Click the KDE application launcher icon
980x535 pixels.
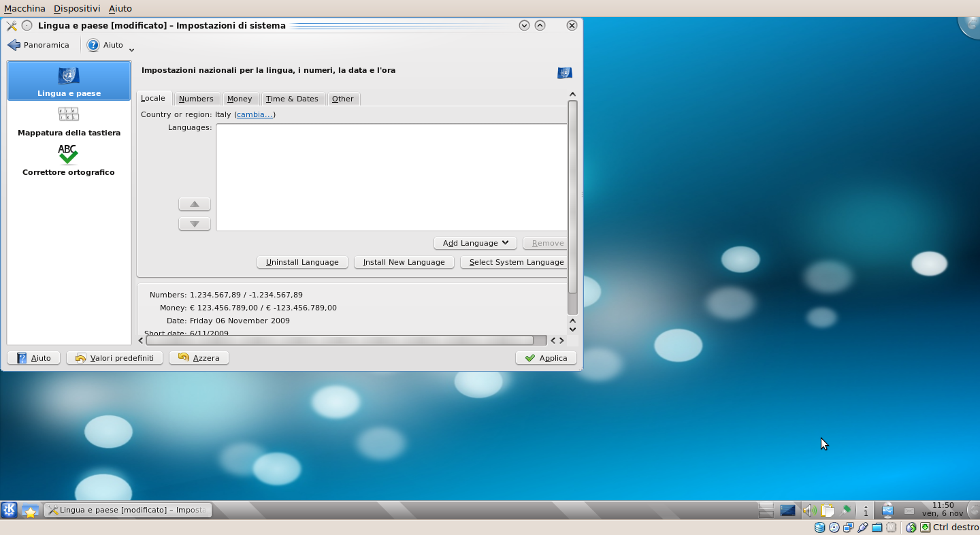tap(10, 510)
